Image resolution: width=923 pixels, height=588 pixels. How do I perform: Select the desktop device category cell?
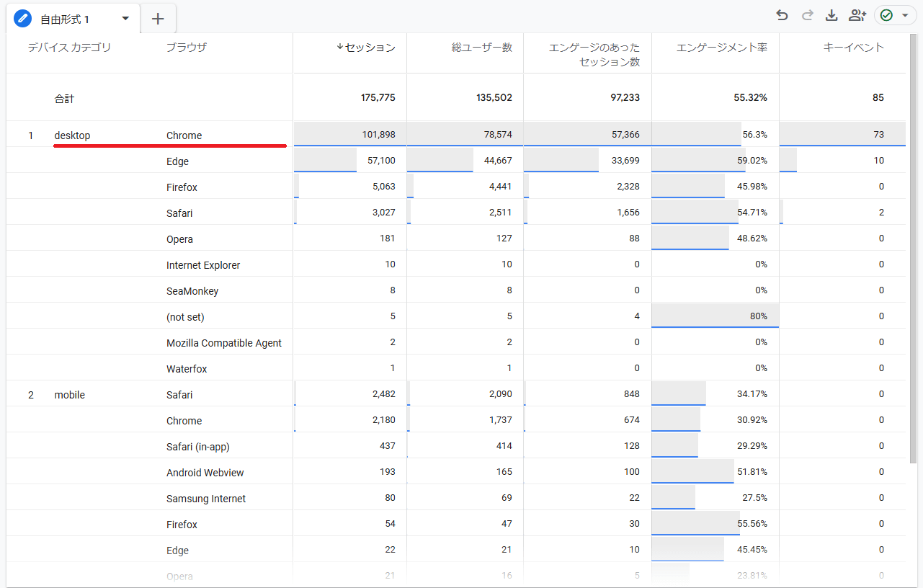point(72,135)
